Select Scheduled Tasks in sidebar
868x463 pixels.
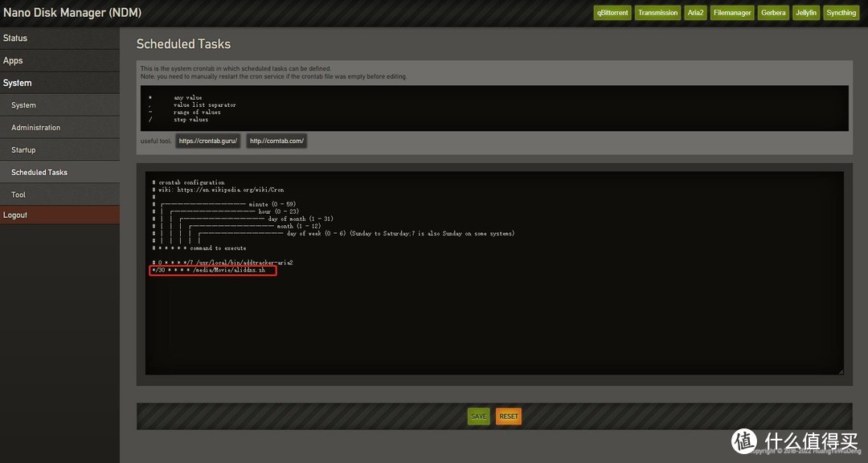tap(59, 172)
